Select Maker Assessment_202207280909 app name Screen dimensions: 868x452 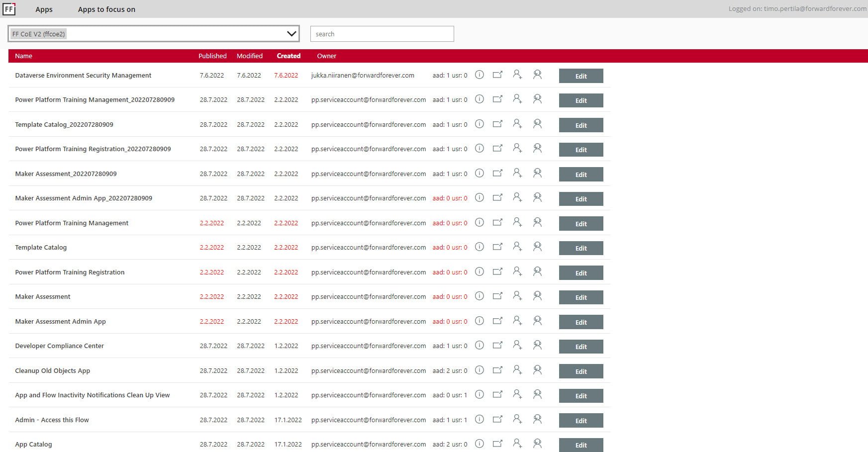[x=66, y=174]
